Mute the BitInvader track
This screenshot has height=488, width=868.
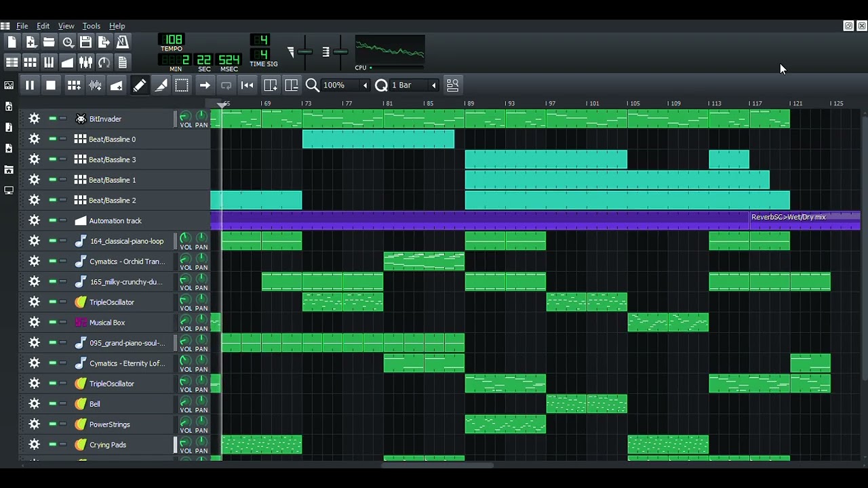(52, 119)
